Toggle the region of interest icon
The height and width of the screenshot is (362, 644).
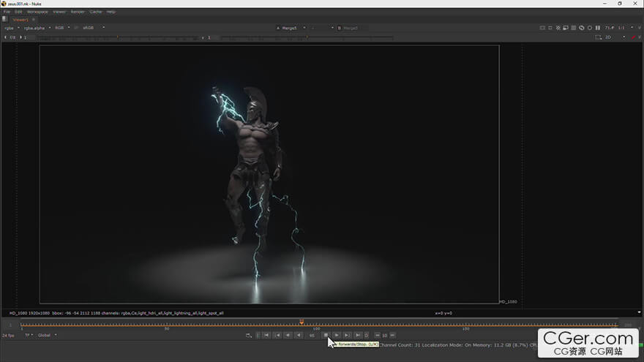point(550,28)
